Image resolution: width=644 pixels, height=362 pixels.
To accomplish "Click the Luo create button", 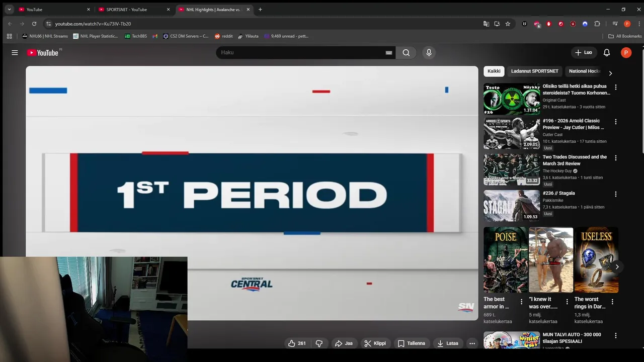I will (x=584, y=52).
